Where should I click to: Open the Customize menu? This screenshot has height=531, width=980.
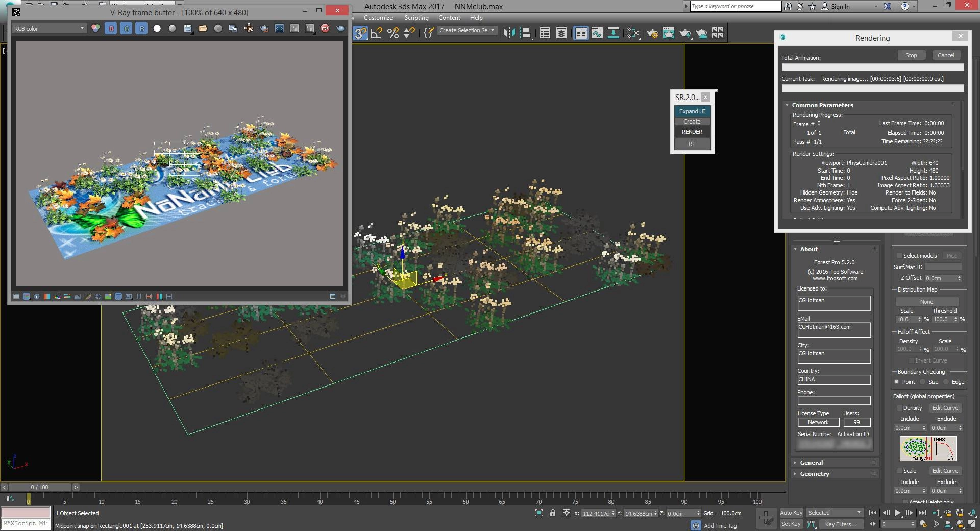tap(378, 18)
